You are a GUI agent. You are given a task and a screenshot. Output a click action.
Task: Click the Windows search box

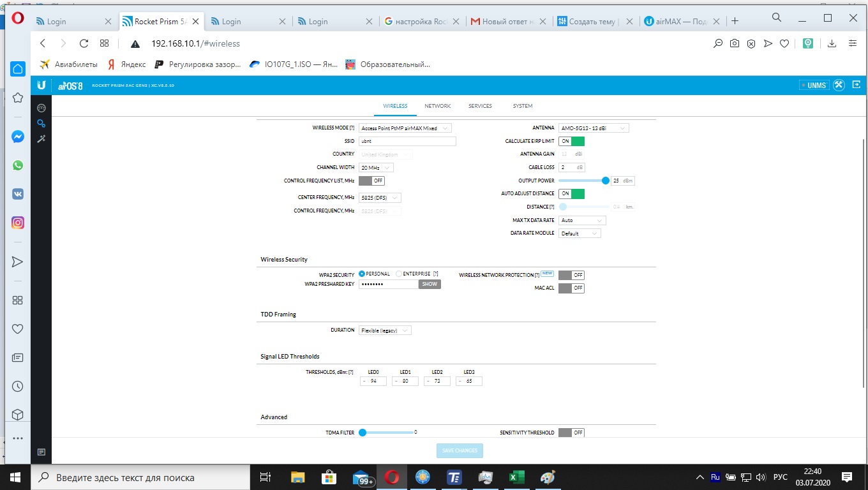pos(139,477)
